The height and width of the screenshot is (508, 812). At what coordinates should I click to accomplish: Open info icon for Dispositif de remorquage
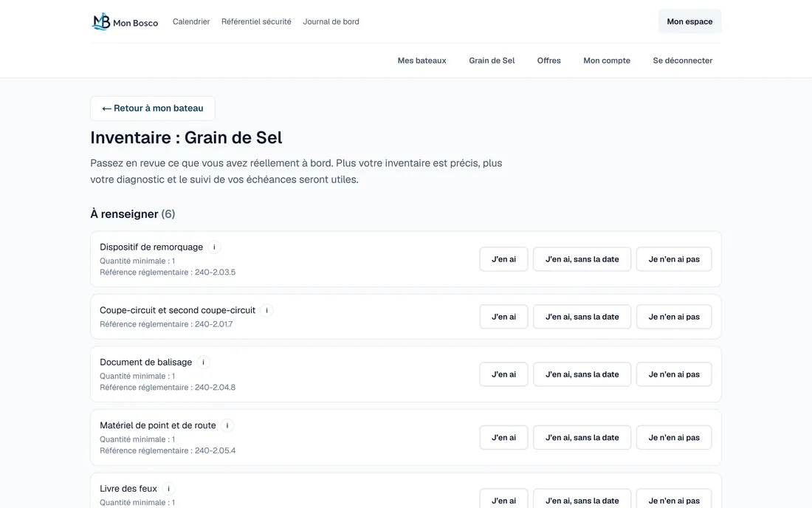(x=214, y=247)
